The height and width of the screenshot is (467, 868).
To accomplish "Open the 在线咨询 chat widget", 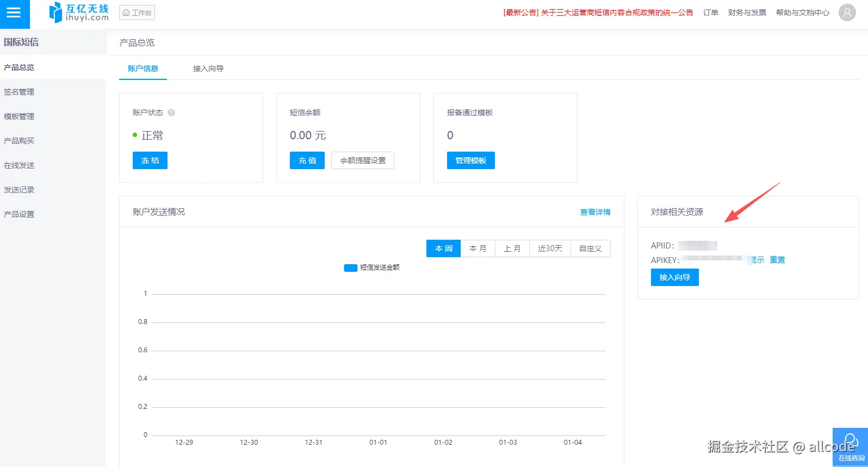I will click(x=851, y=447).
